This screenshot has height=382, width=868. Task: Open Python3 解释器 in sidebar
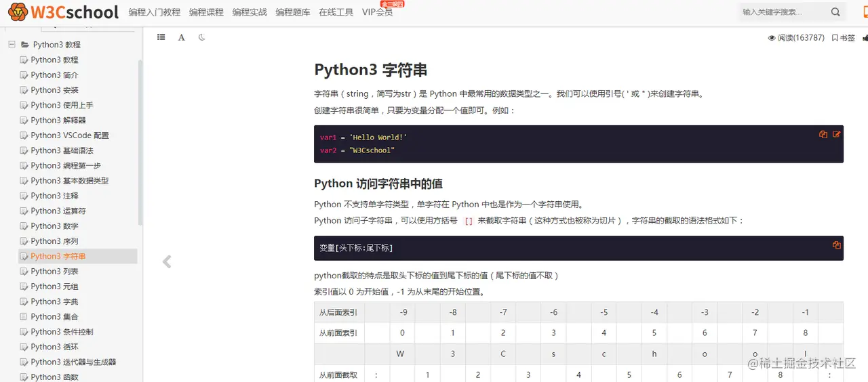coord(58,120)
